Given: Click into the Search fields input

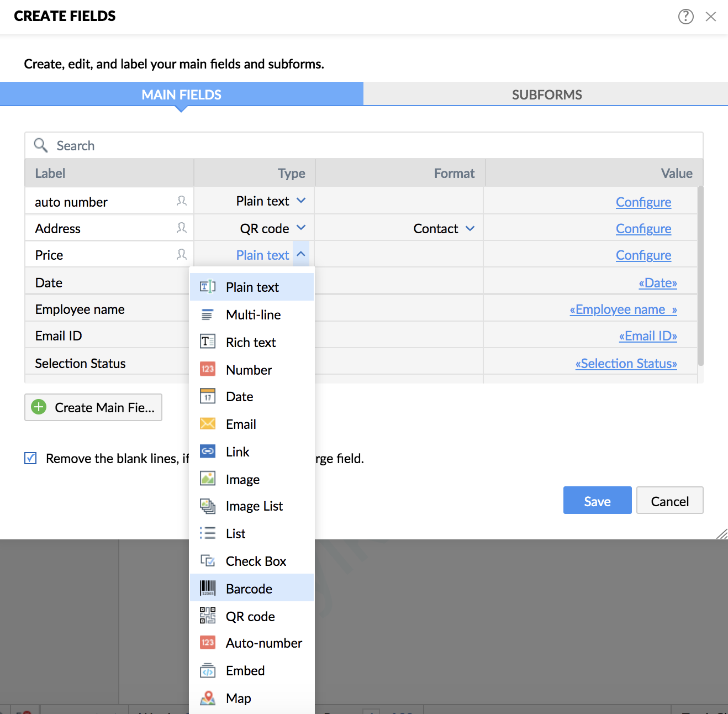Looking at the screenshot, I should coord(364,145).
